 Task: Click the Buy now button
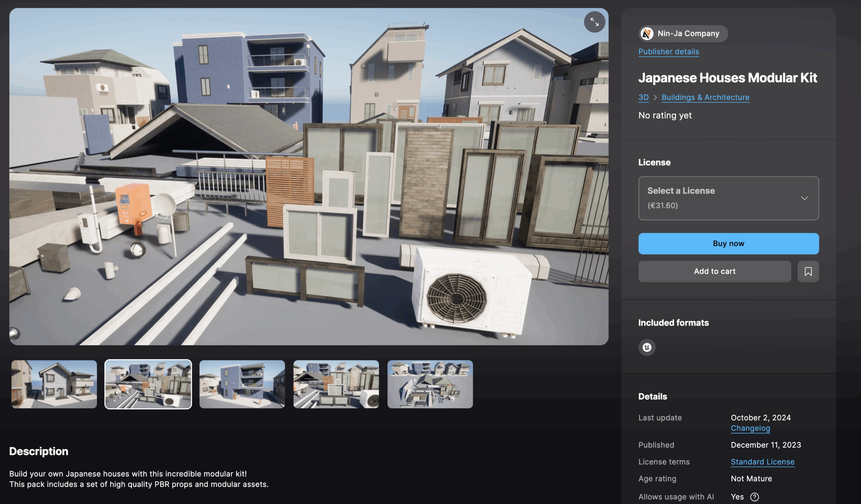728,244
